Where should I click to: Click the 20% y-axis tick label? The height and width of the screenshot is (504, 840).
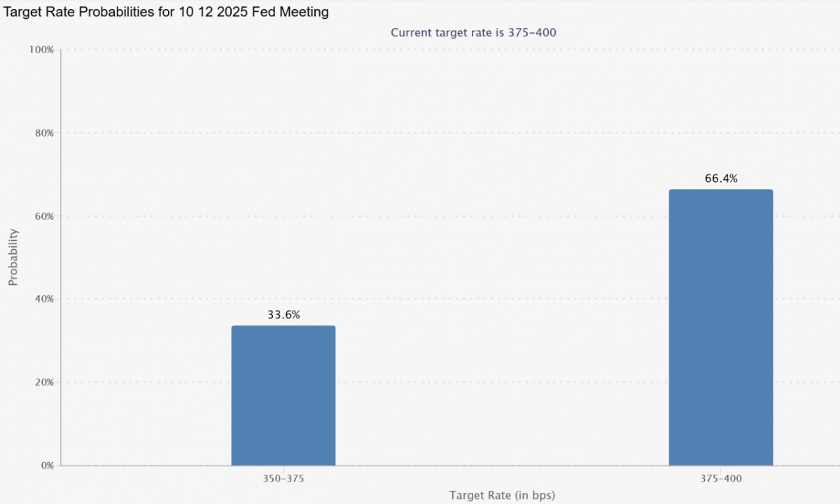[x=43, y=382]
